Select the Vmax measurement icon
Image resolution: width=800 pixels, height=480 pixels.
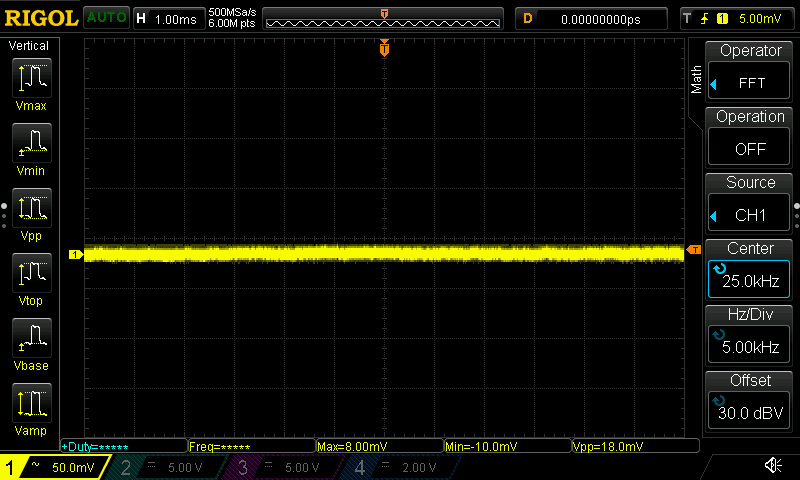pos(32,78)
